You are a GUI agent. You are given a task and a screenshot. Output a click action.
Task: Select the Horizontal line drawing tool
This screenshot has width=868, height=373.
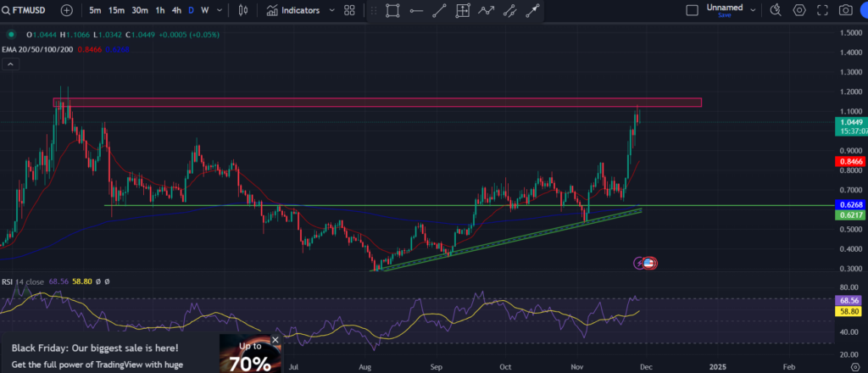416,10
